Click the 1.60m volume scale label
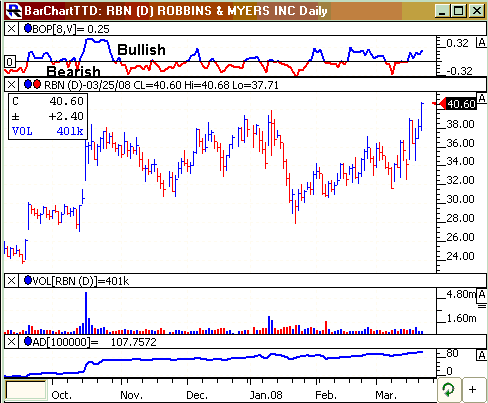488x403 pixels. point(461,318)
